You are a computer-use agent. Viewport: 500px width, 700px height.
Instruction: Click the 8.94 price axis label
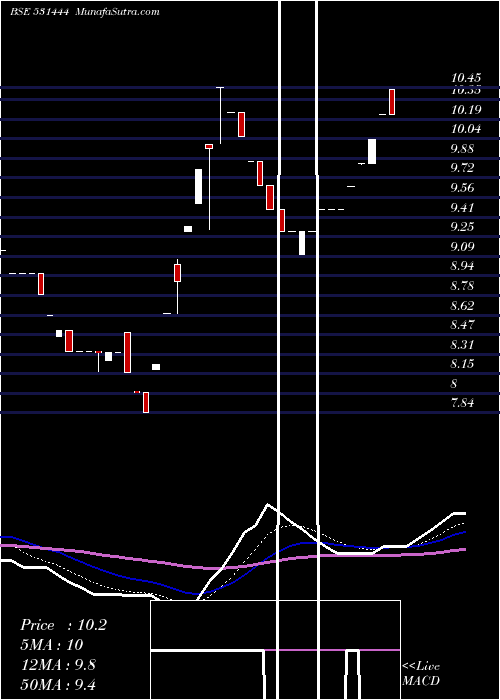pos(462,266)
